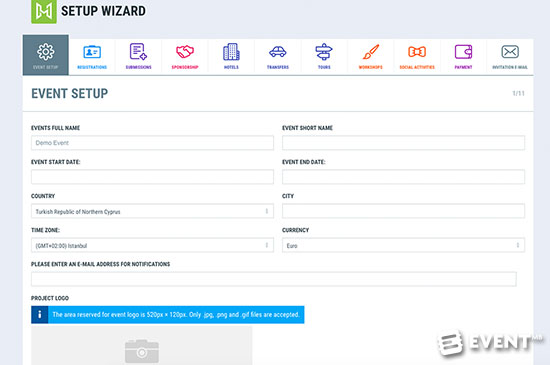
Task: Select the Event Setup gear icon
Action: coord(46,52)
